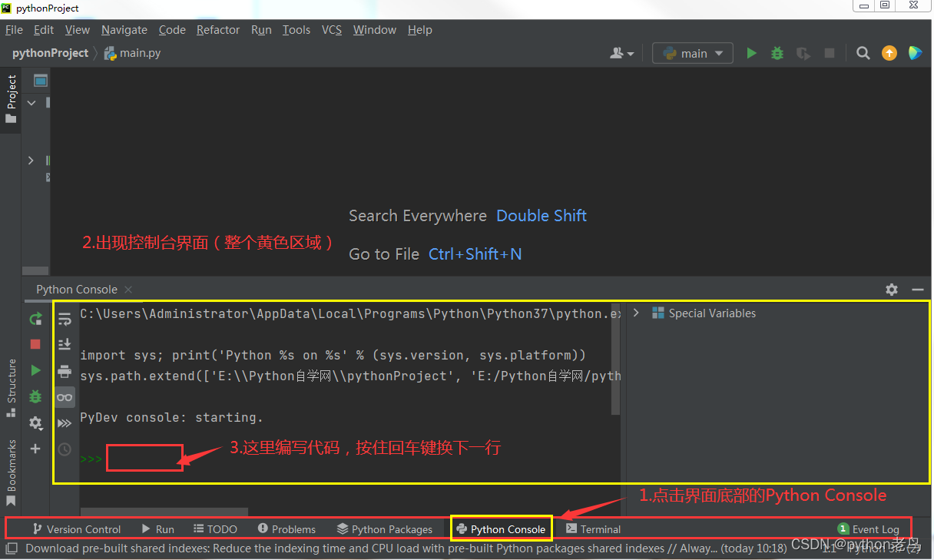Screen dimensions: 934x560
Task: Expand the second project tree node
Action: [31, 161]
